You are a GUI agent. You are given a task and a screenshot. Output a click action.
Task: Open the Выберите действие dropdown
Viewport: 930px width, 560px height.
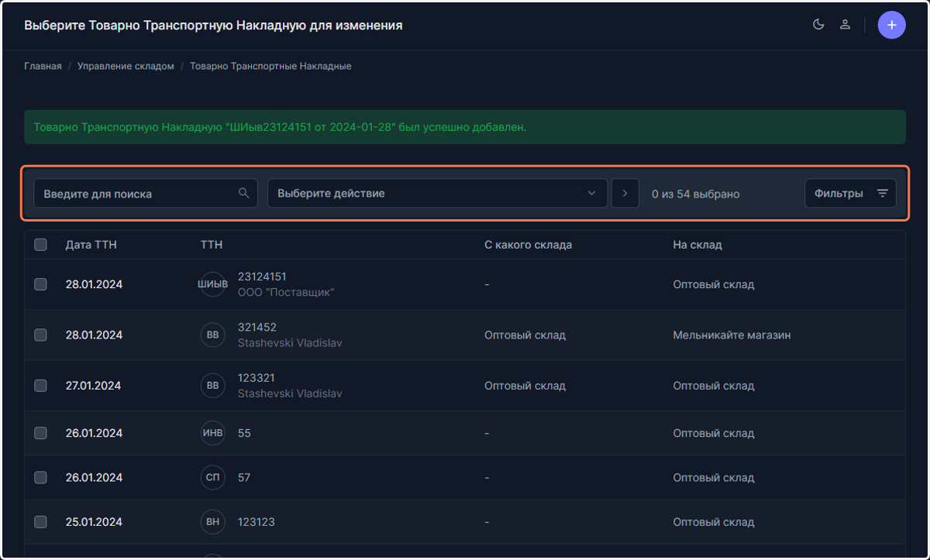tap(437, 193)
